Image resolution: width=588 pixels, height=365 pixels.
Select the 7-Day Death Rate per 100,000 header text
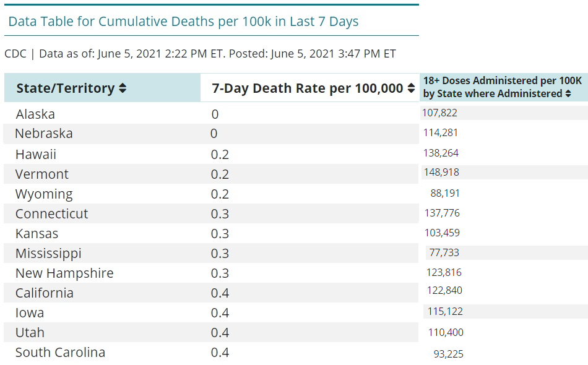[x=308, y=88]
